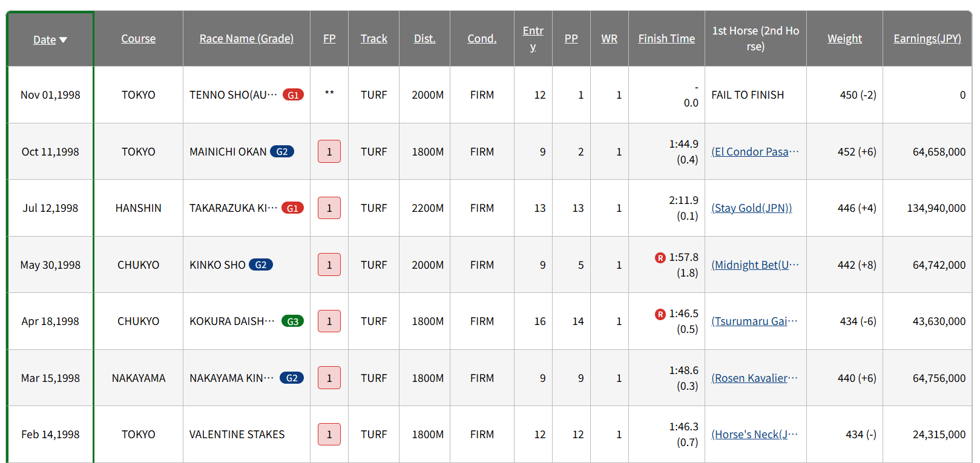Click the date Nov 01,1998

(50, 95)
